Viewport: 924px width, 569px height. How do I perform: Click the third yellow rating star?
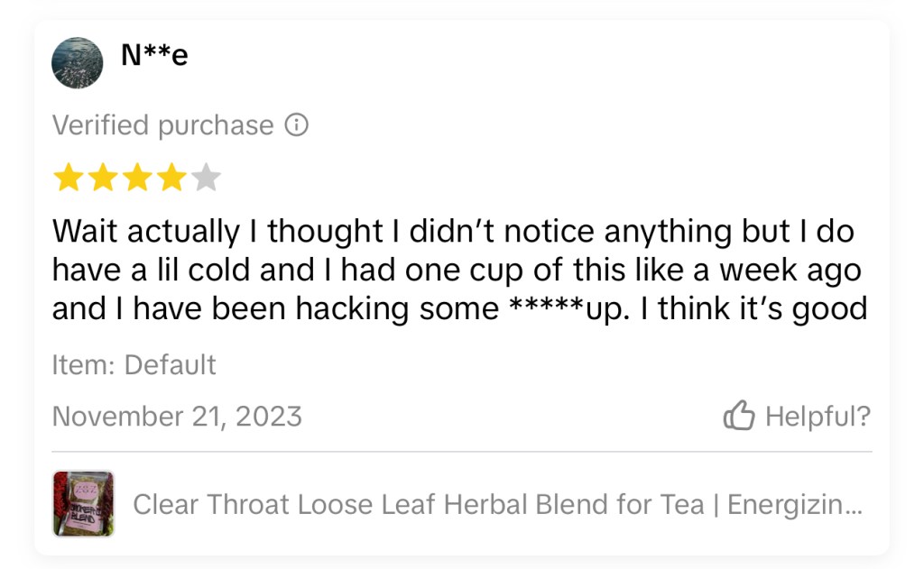click(x=136, y=179)
